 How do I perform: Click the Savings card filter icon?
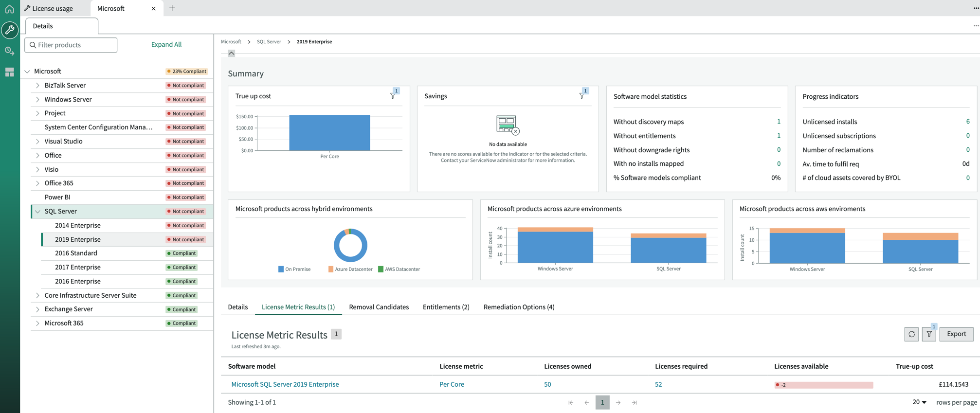[x=582, y=95]
